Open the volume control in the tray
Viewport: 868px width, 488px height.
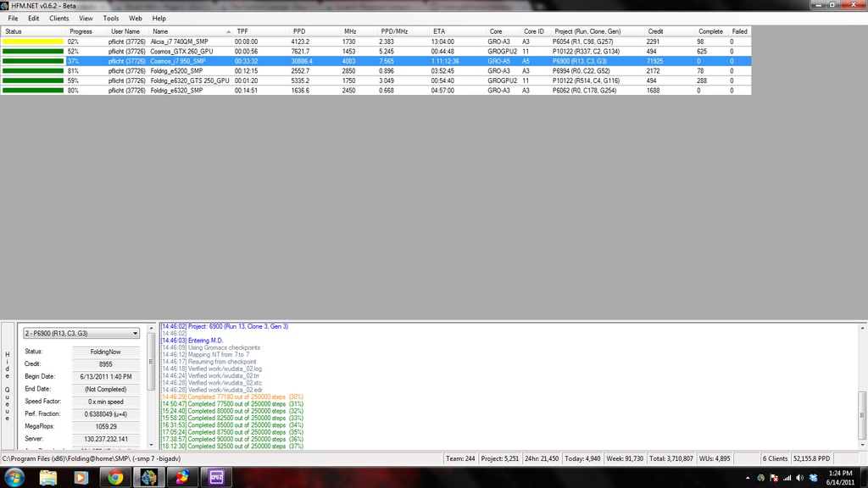pos(799,478)
